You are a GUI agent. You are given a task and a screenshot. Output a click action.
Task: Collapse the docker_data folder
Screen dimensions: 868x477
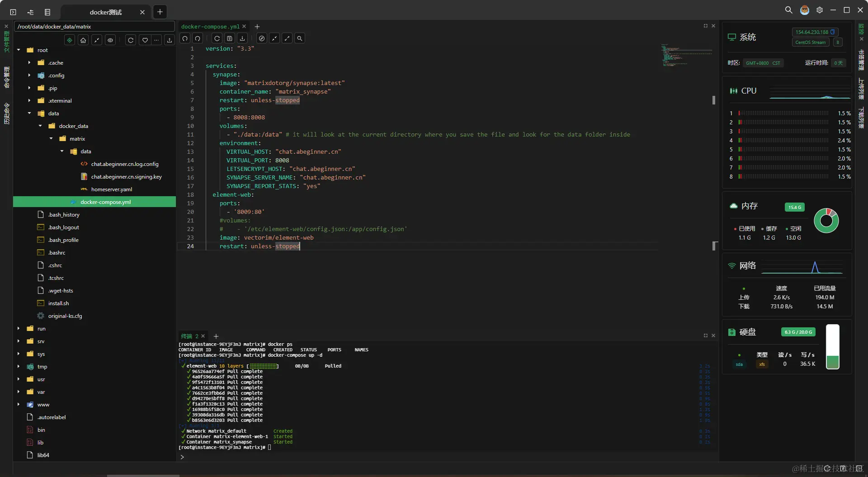tap(40, 126)
